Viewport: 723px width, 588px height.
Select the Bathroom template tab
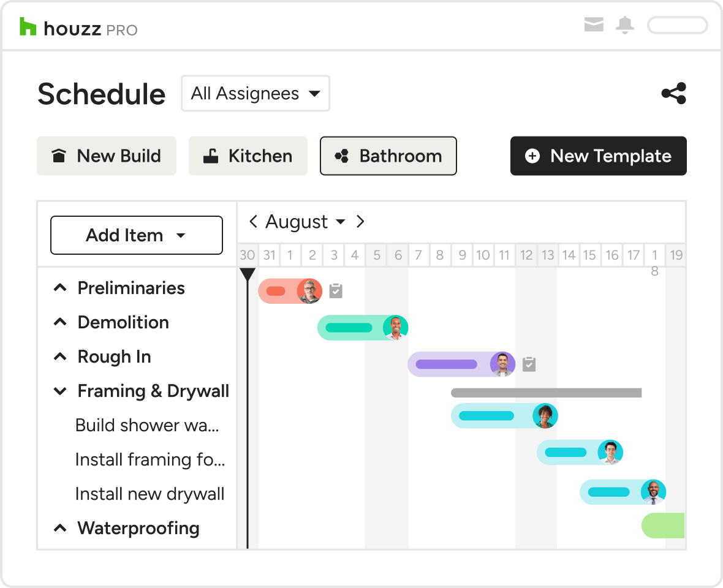tap(388, 156)
